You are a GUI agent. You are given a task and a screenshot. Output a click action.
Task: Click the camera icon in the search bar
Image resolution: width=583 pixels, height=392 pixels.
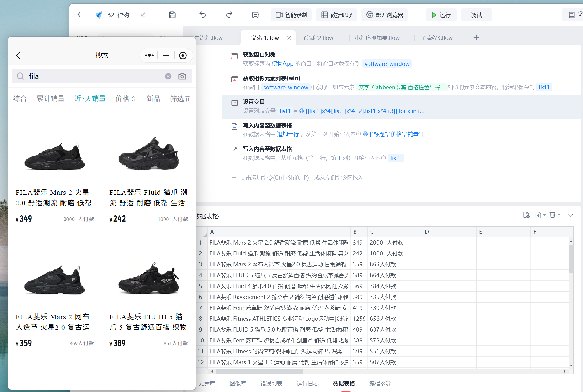pos(182,76)
